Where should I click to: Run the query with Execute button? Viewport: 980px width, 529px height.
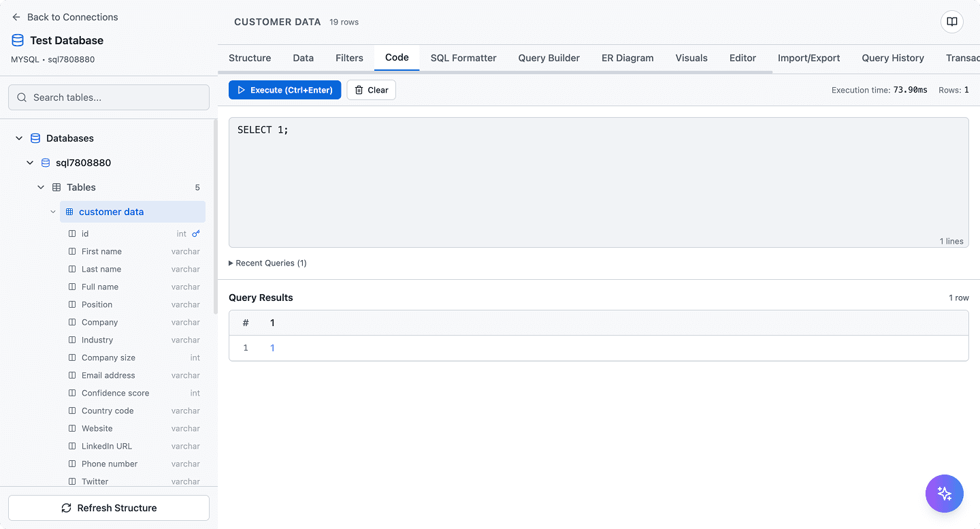coord(284,89)
